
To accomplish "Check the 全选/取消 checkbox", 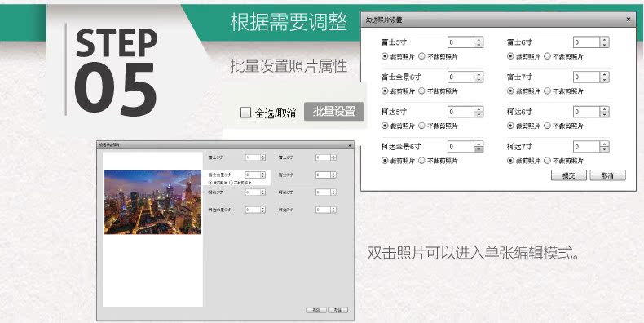I will (x=245, y=113).
